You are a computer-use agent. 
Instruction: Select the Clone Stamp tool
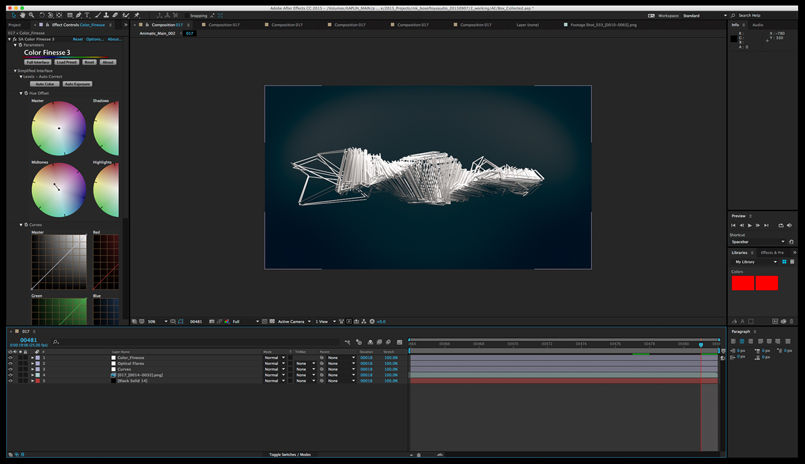(x=106, y=15)
